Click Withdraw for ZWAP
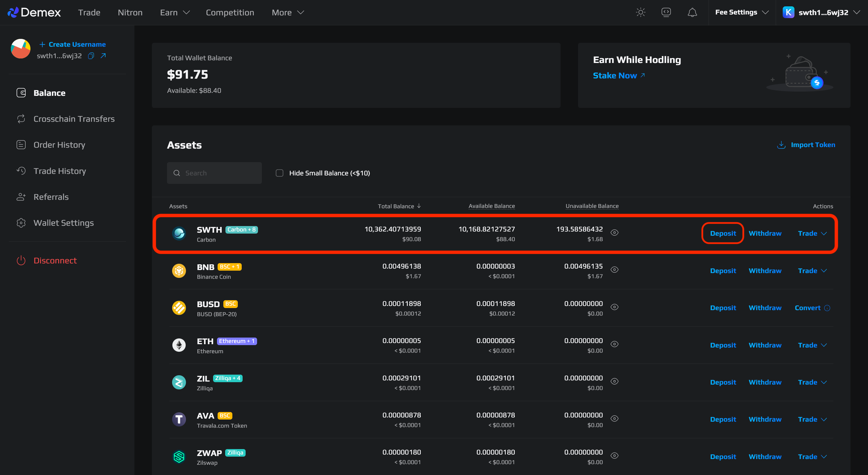This screenshot has width=868, height=475. point(765,457)
